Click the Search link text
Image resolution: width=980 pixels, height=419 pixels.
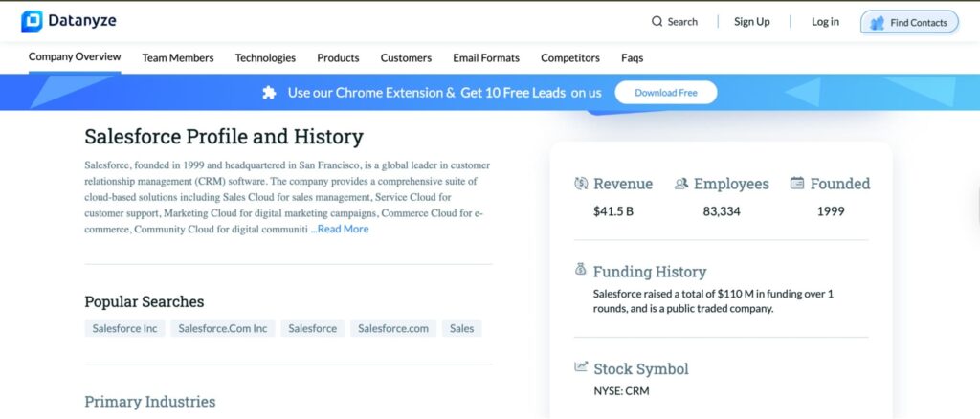(x=682, y=22)
